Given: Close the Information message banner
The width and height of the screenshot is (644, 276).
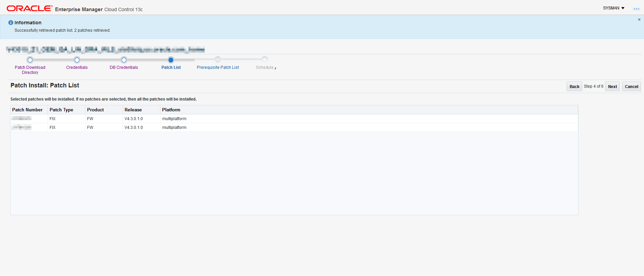Looking at the screenshot, I should [x=639, y=20].
